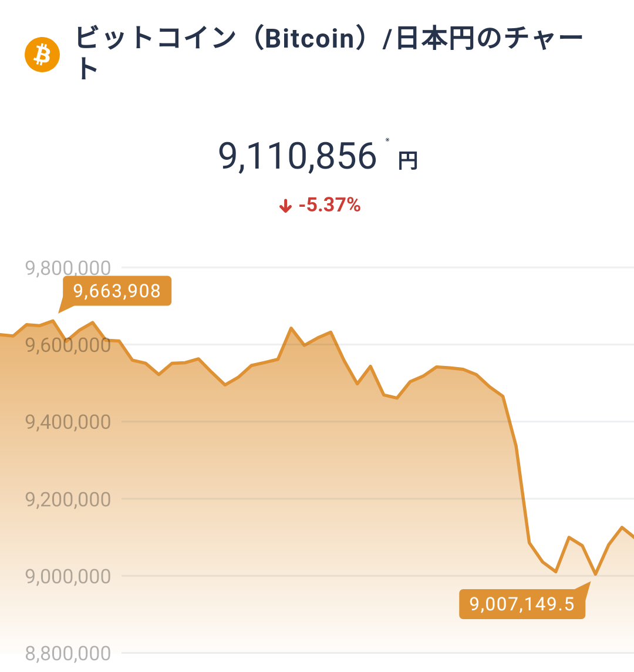Click the 9,400,000 axis label
The image size is (634, 672).
(x=68, y=422)
